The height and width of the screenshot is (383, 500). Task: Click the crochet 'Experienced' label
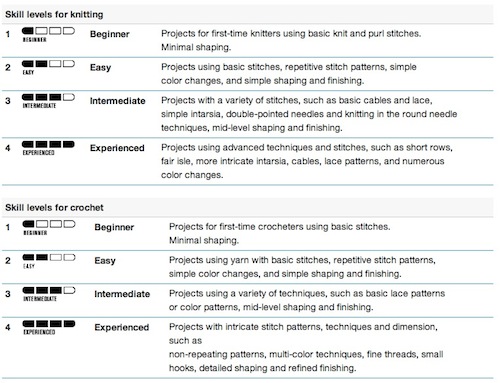pyautogui.click(x=122, y=328)
